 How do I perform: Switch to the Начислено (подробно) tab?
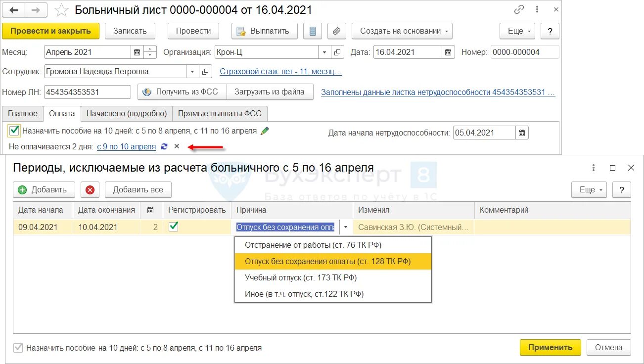coord(127,113)
